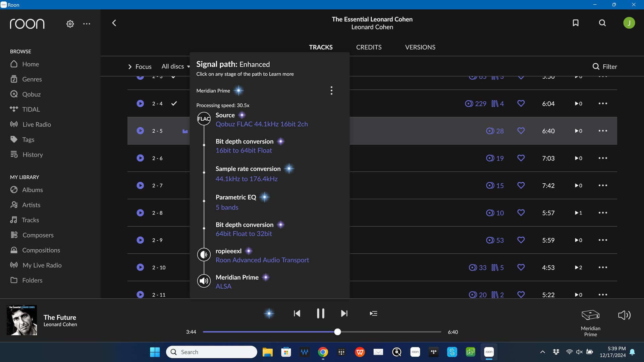Image resolution: width=644 pixels, height=362 pixels.
Task: Open more options for the 6:40 track
Action: (603, 131)
